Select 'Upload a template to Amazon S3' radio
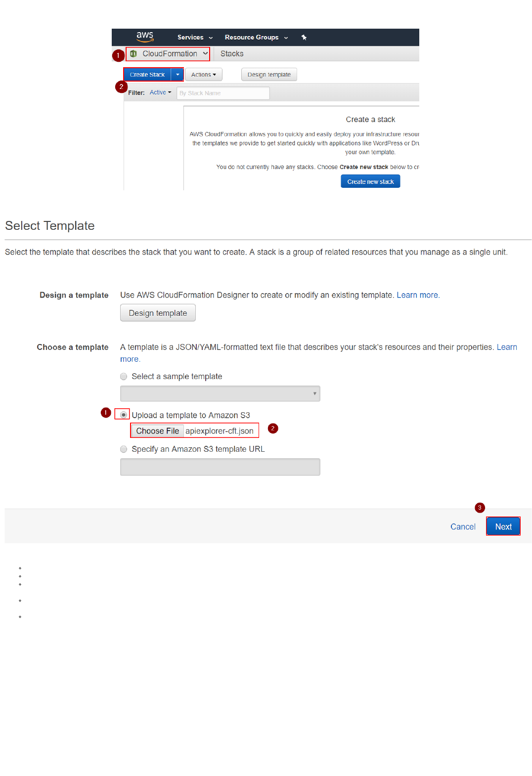Image resolution: width=532 pixels, height=776 pixels. (124, 415)
